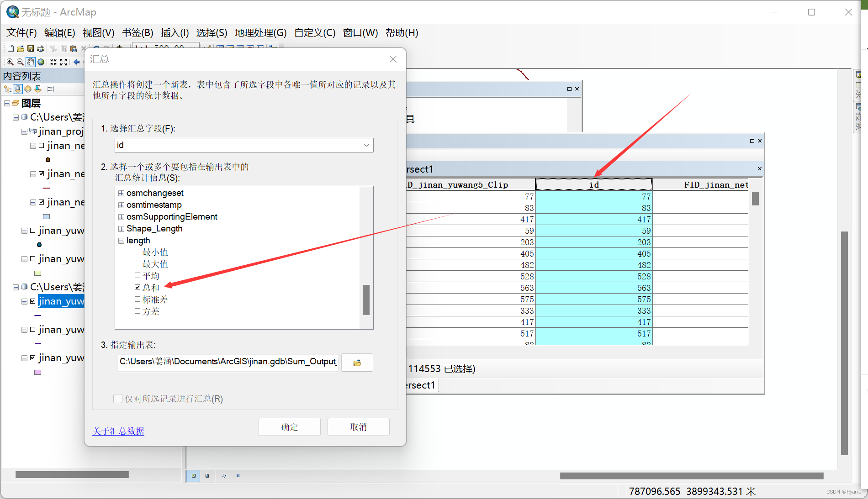The width and height of the screenshot is (868, 499).
Task: Click pink polygon symbol swatch
Action: pos(38,373)
